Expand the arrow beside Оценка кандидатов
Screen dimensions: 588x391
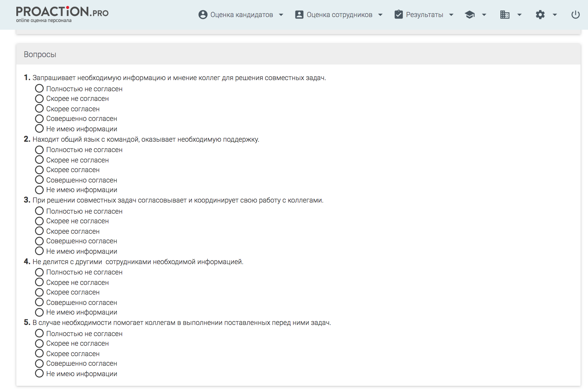pos(281,15)
